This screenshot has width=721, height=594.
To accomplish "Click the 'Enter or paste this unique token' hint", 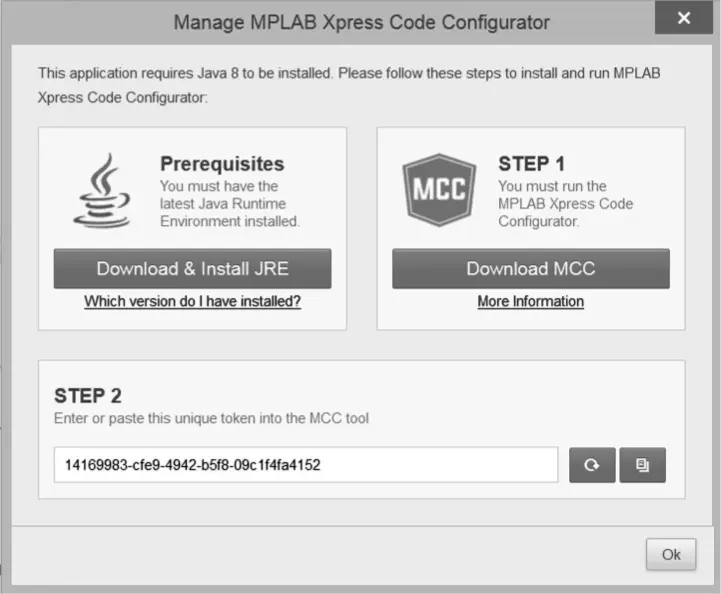I will pos(211,418).
